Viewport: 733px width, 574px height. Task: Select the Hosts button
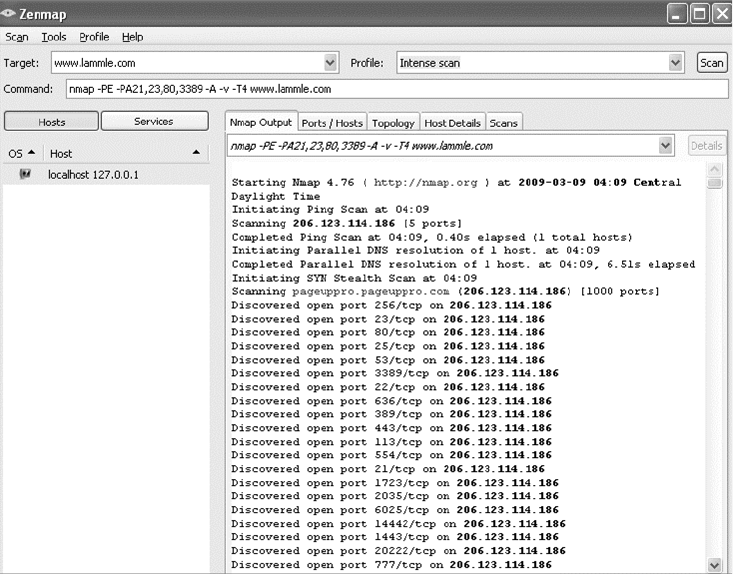coord(51,122)
